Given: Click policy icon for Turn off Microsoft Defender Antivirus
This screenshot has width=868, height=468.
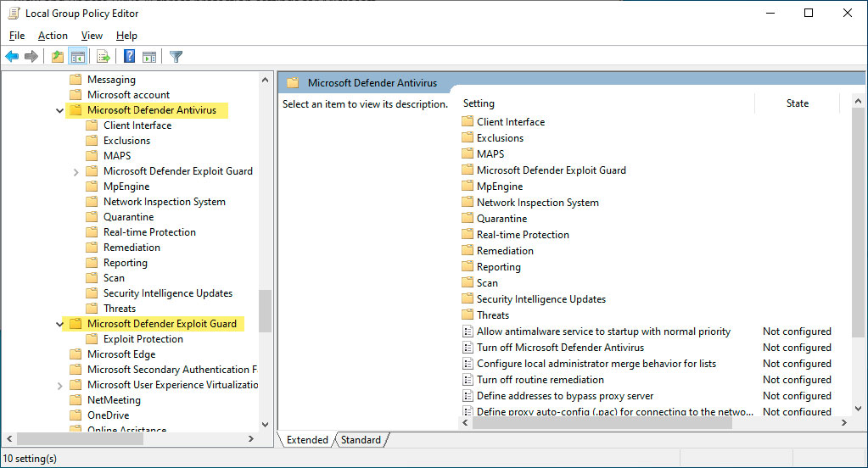Looking at the screenshot, I should [468, 348].
